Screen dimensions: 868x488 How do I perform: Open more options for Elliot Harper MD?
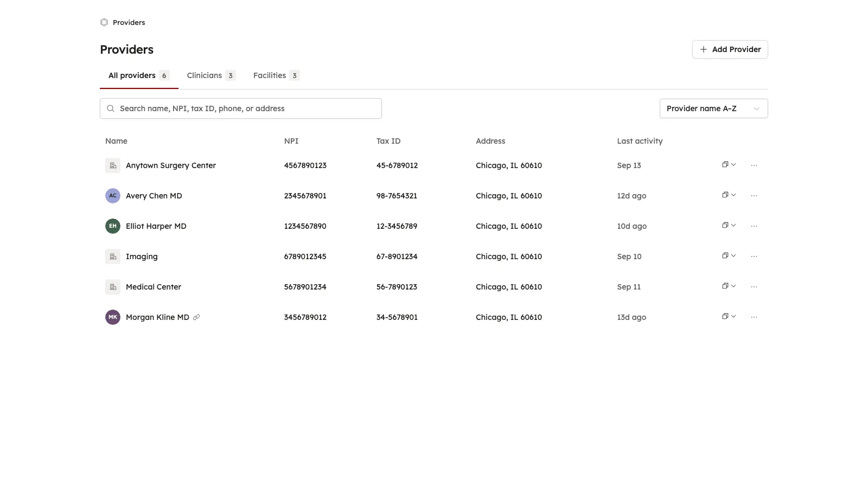754,226
